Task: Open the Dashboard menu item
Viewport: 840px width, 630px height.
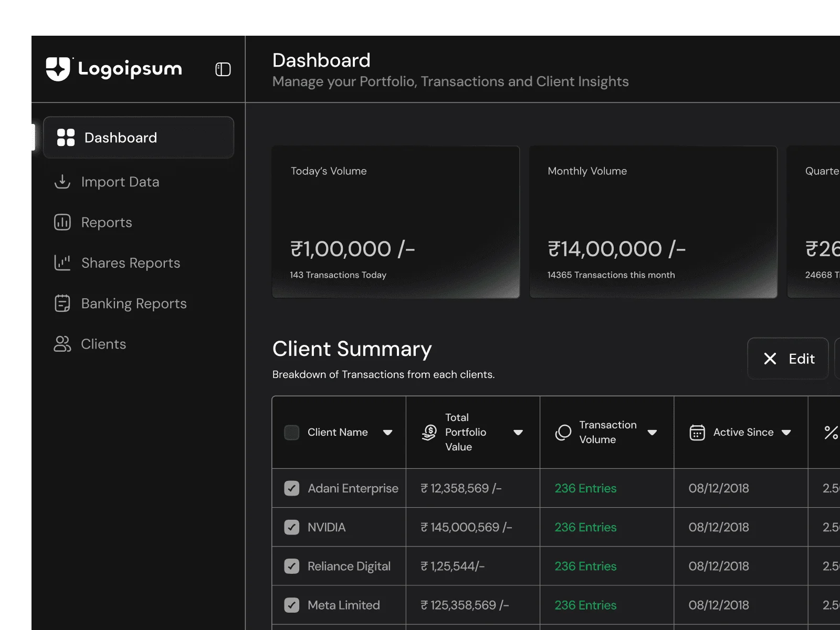Action: tap(139, 138)
